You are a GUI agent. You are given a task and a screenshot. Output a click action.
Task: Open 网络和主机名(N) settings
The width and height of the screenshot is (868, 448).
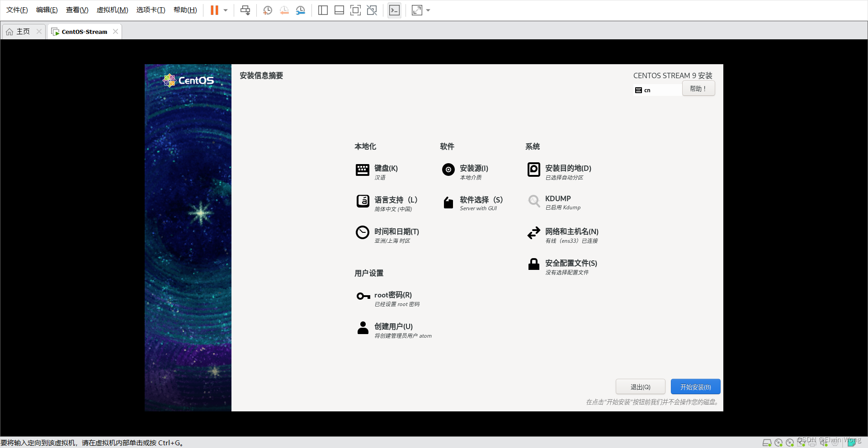tap(563, 235)
